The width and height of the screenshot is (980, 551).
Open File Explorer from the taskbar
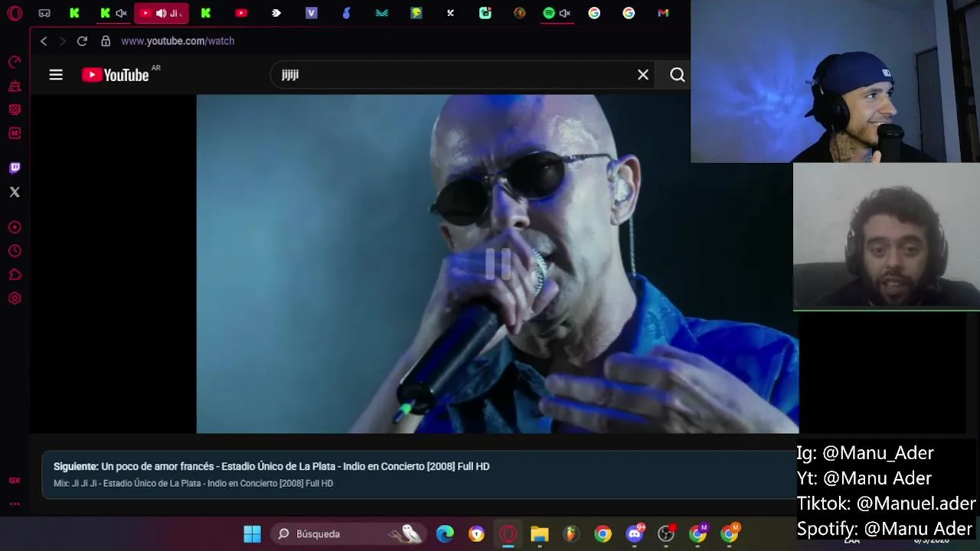[540, 534]
